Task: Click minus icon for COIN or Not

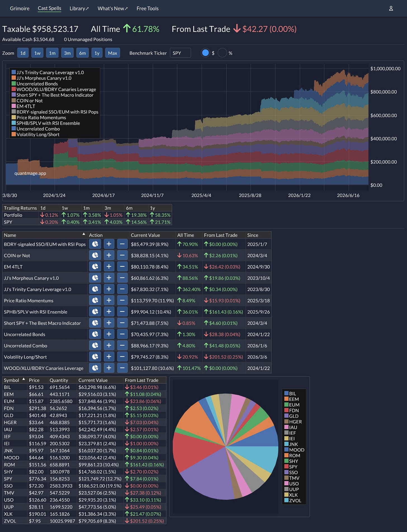Action: (x=122, y=255)
